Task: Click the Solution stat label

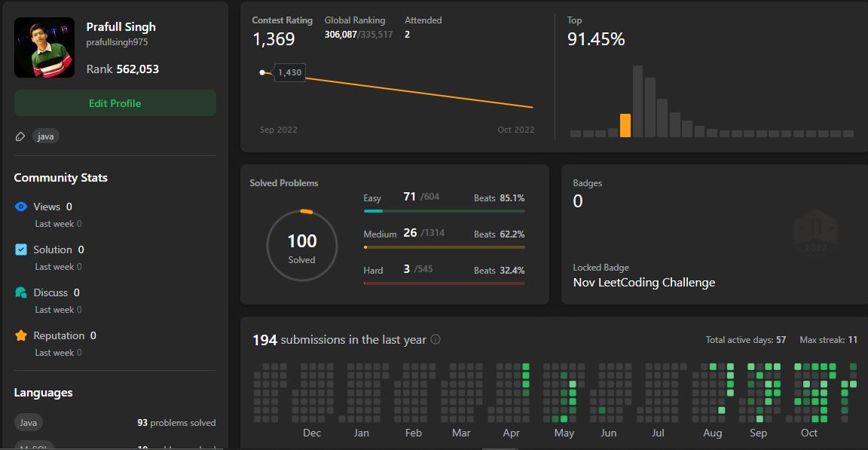Action: [53, 249]
